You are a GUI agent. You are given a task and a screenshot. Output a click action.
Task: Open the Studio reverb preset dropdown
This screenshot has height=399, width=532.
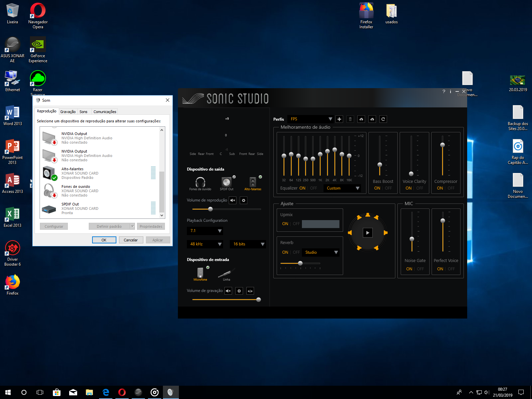(321, 252)
